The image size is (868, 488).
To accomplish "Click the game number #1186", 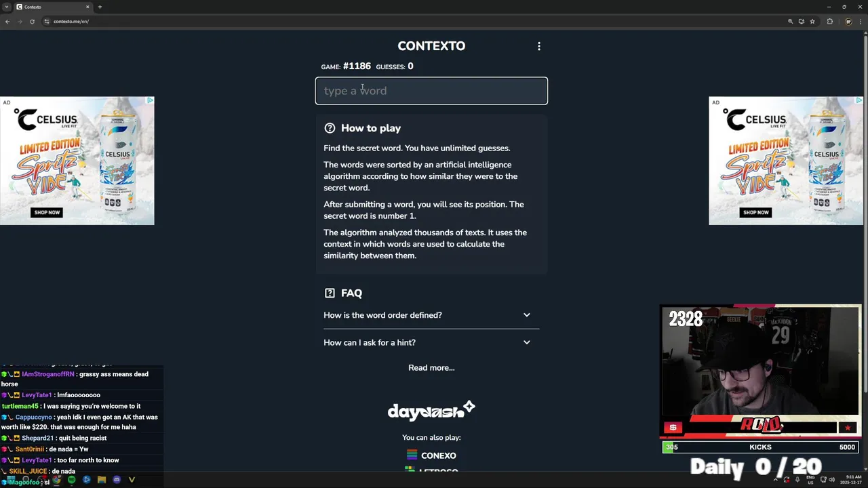I will click(x=357, y=66).
